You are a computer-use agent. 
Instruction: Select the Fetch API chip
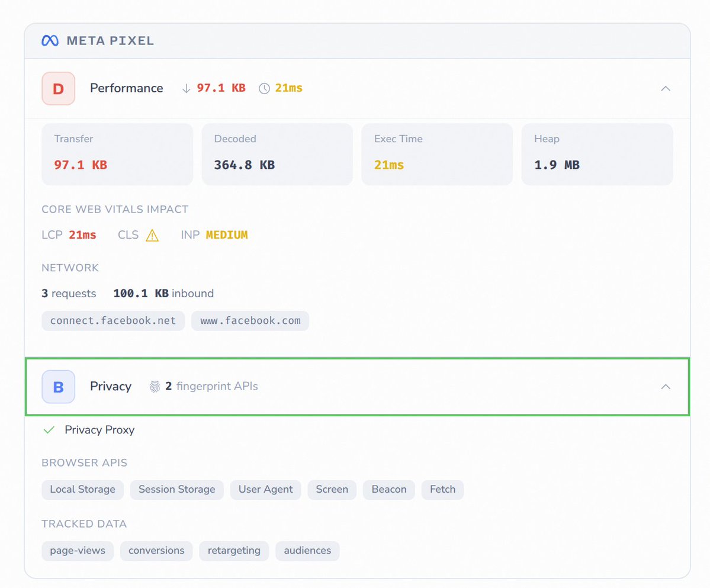442,489
